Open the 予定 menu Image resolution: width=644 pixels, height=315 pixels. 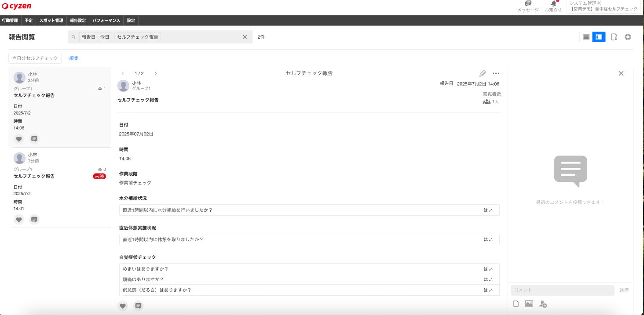coord(29,20)
